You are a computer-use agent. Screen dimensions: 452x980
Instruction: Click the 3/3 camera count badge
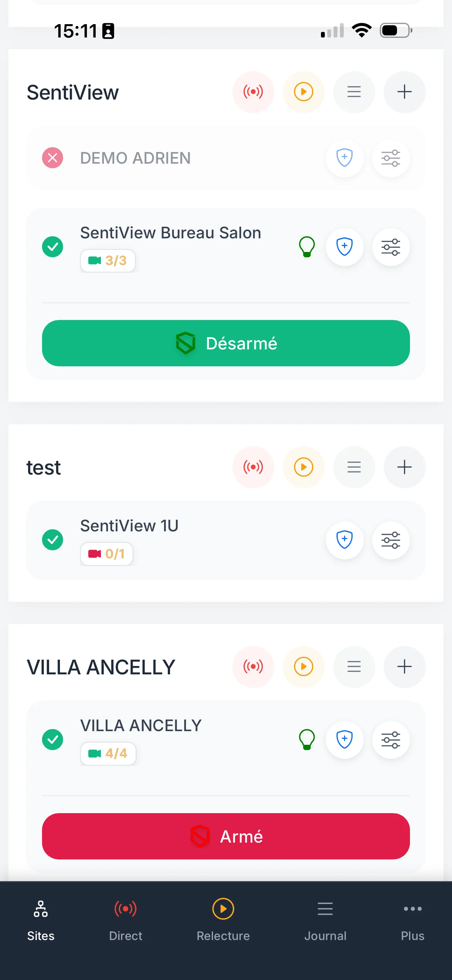click(108, 261)
